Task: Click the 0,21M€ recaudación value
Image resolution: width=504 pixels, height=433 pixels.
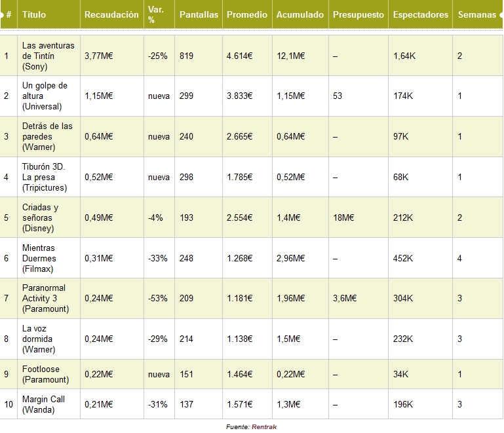Action: 99,404
